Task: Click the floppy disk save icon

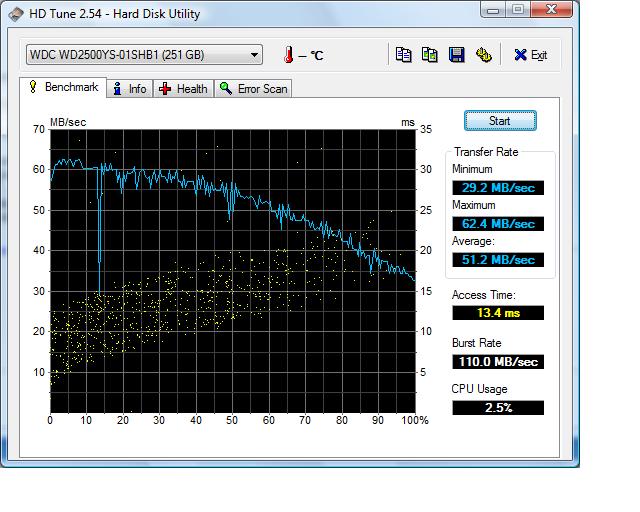Action: tap(456, 55)
